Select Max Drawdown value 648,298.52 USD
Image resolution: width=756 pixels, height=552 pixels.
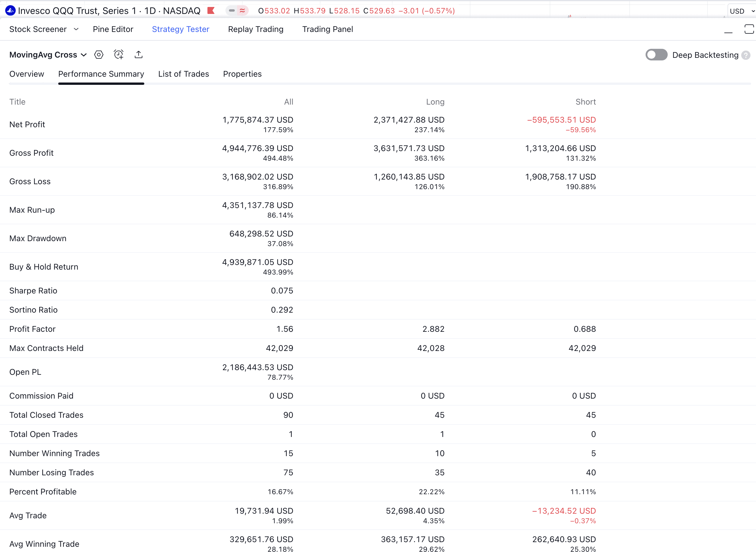(x=261, y=234)
